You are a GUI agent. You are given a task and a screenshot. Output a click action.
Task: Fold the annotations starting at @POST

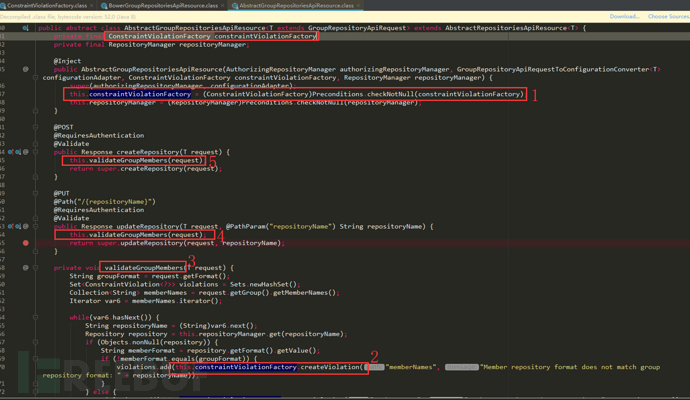pos(35,127)
